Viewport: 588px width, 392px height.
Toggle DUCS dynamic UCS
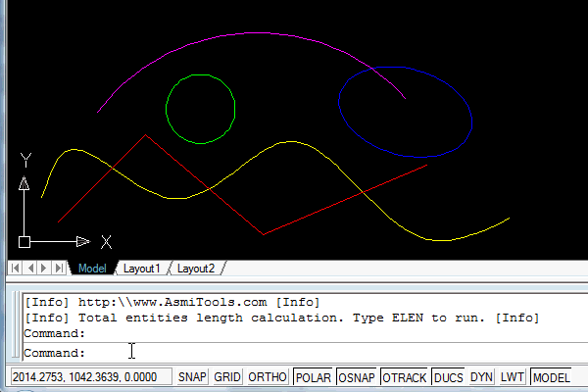tap(448, 376)
